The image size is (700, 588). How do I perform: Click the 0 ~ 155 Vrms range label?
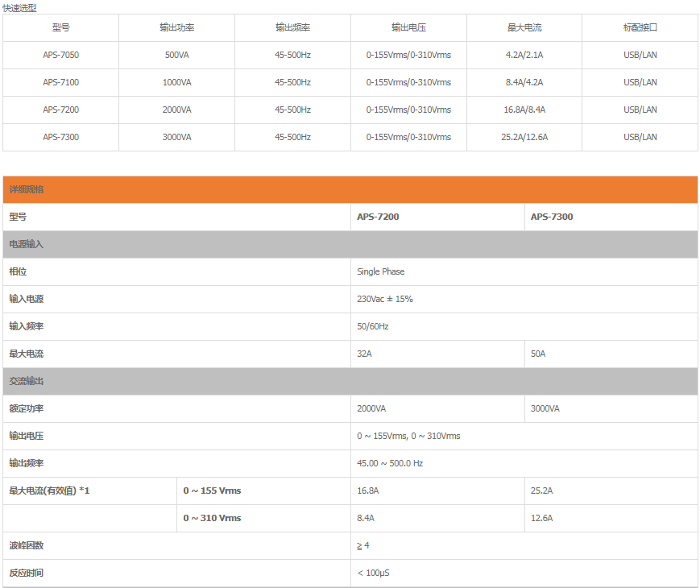point(212,491)
